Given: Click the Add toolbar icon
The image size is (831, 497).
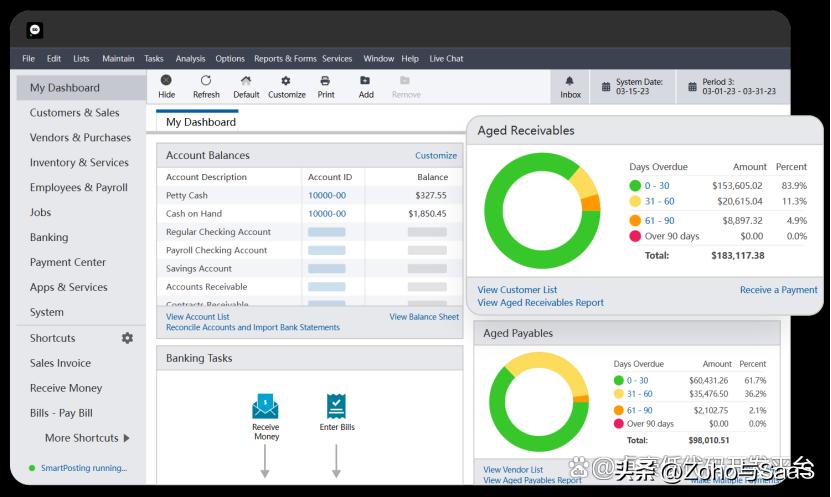Looking at the screenshot, I should pos(366,81).
